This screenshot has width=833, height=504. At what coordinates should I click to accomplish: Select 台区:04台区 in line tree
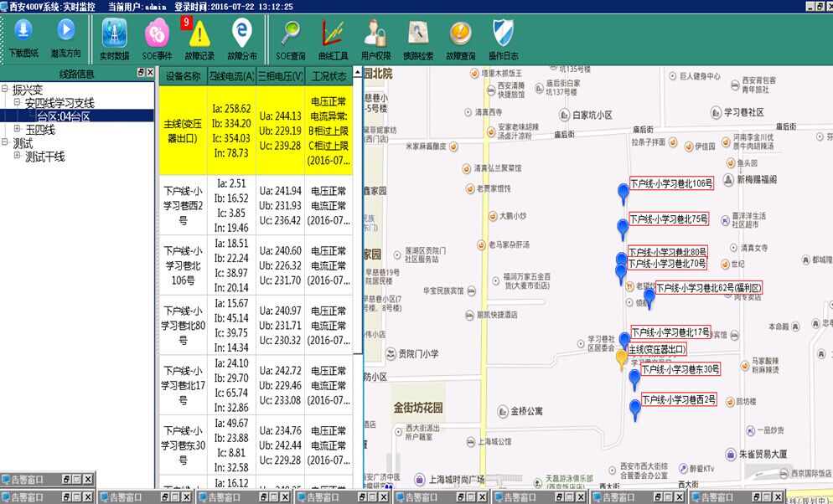coord(64,116)
